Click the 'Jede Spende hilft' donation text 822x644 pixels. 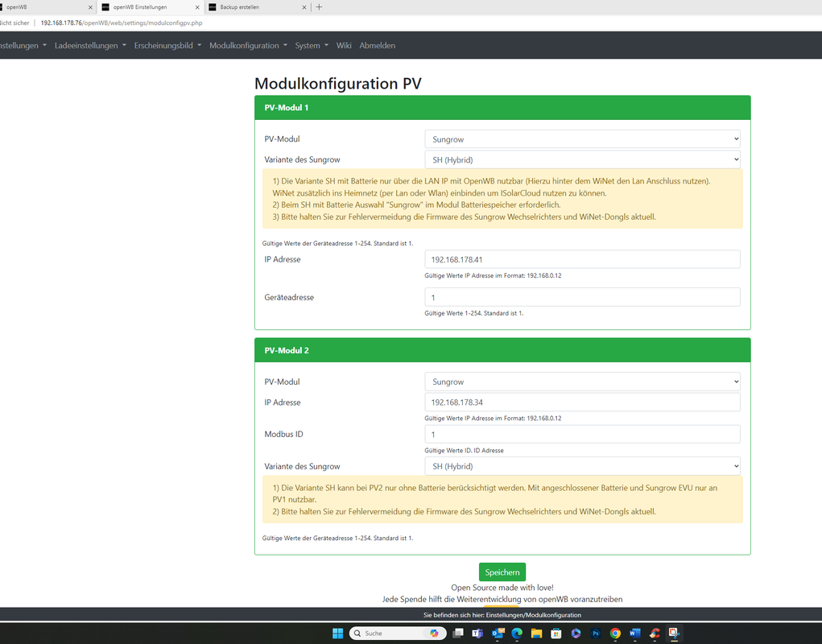[x=502, y=599]
